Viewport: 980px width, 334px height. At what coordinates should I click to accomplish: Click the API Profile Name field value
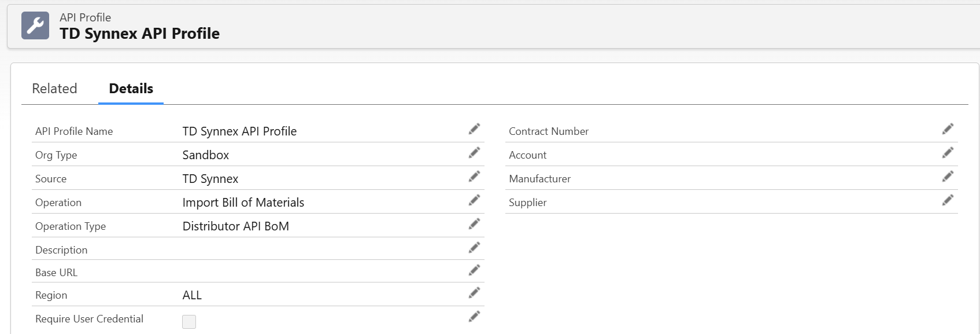(x=239, y=131)
